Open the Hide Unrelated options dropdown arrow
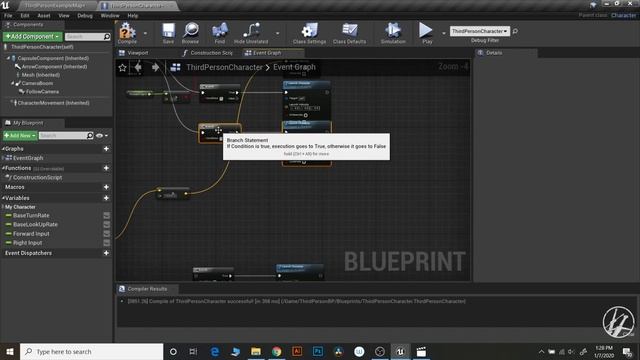Image resolution: width=640 pixels, height=360 pixels. click(278, 33)
